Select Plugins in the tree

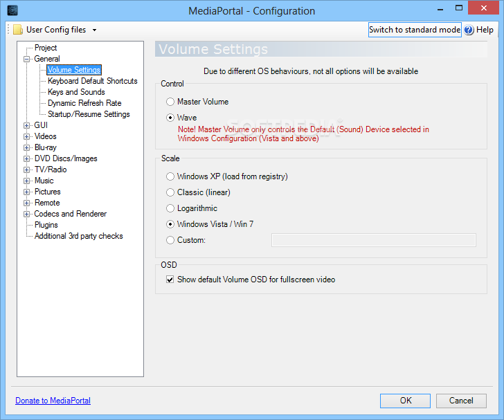tap(46, 225)
